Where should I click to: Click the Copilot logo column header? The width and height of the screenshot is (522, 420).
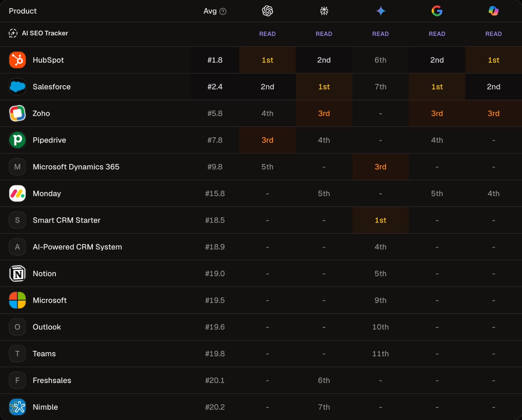tap(493, 11)
